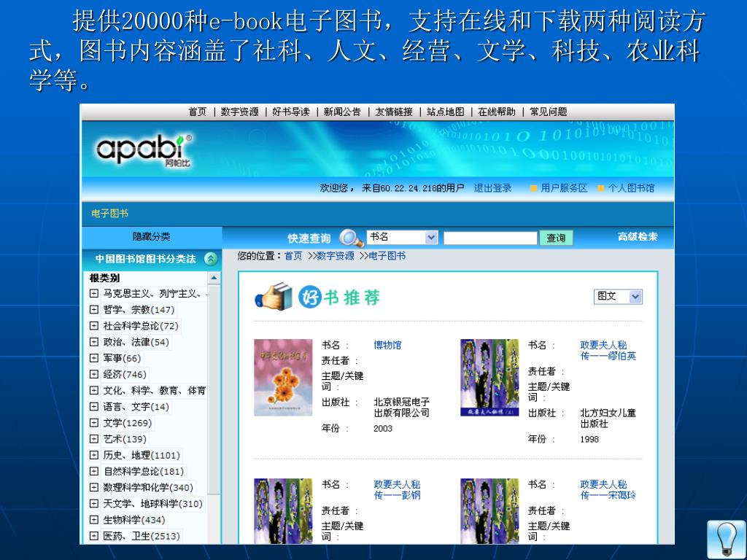This screenshot has width=747, height=560.
Task: Open the 书名 search field dropdown
Action: coord(402,237)
